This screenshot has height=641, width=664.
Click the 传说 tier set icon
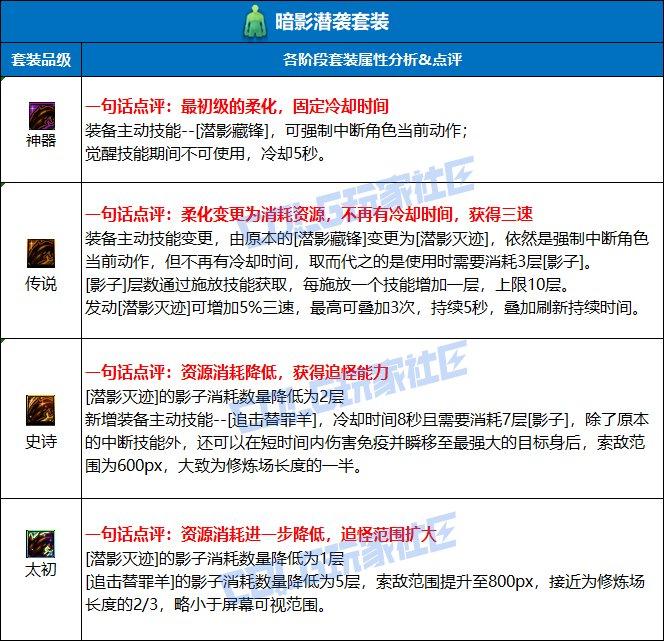coord(40,253)
